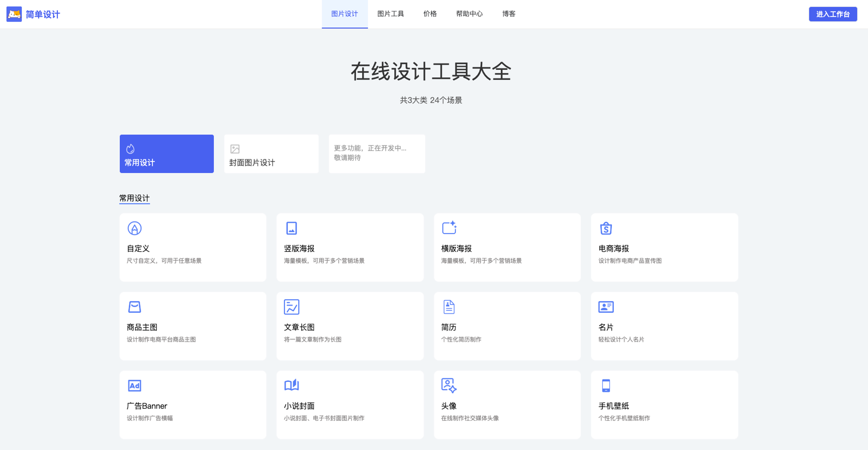Click the 简单设计 logo
Screen dimensions: 868x450
point(33,14)
